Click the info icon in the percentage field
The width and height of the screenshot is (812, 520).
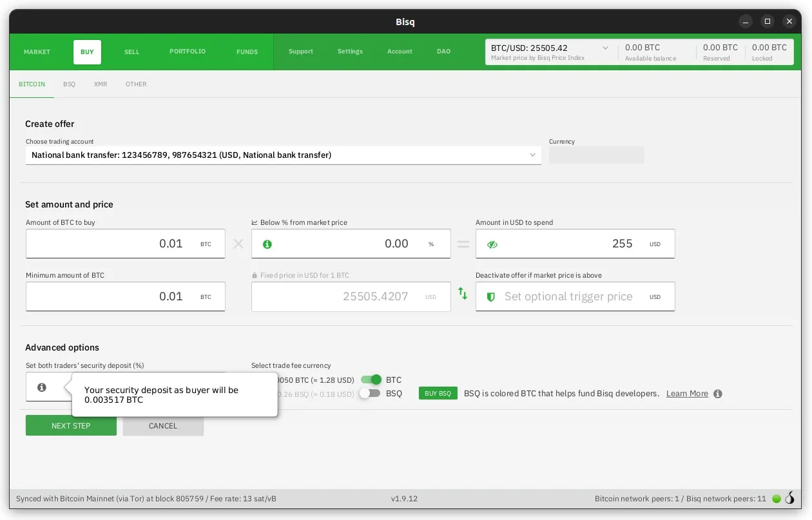[267, 244]
